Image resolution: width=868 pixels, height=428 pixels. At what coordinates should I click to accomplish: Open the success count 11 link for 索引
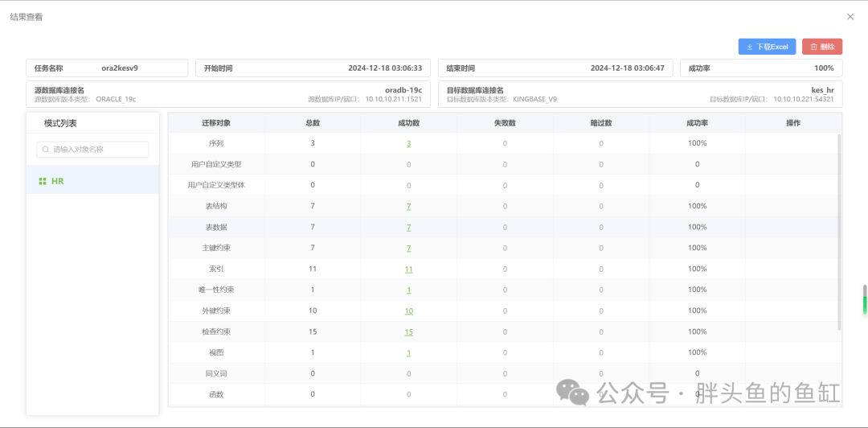pyautogui.click(x=408, y=269)
